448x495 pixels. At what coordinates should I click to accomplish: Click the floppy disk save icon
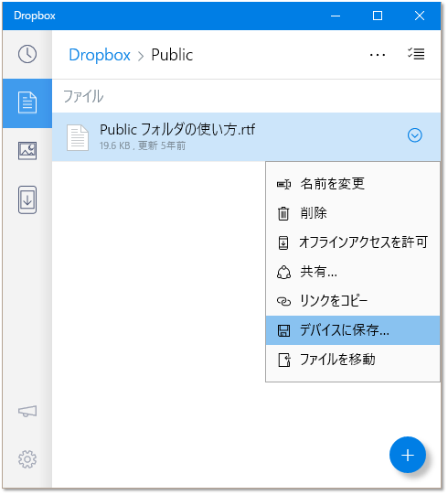coord(283,331)
